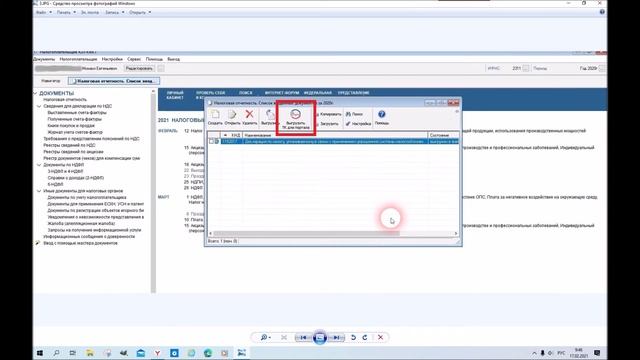
Task: Collapse the Документы по НДФЛ node
Action: 40,165
